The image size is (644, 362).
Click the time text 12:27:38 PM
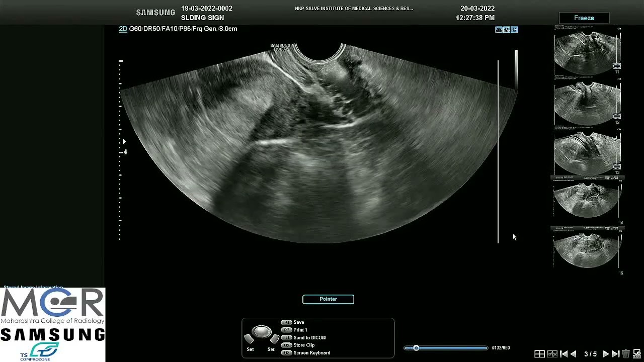click(475, 18)
